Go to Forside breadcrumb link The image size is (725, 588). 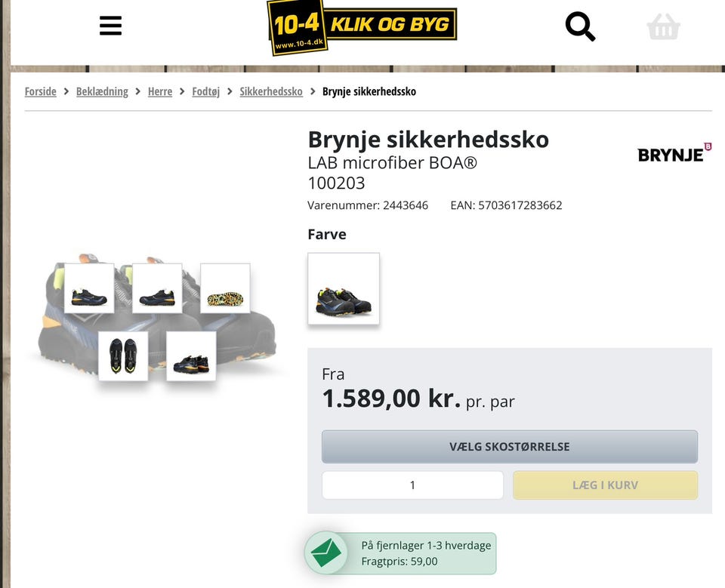(41, 91)
